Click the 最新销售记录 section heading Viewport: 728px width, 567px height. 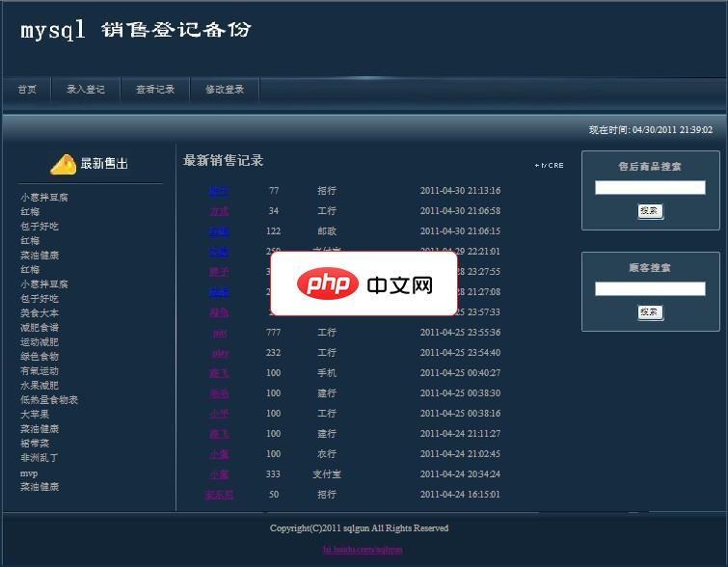tap(224, 161)
